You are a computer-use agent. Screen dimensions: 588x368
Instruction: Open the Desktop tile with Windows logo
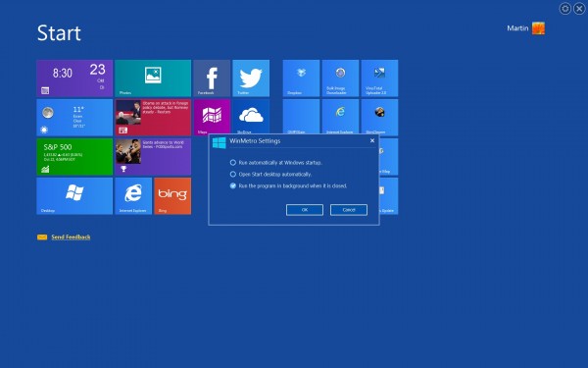tap(74, 196)
